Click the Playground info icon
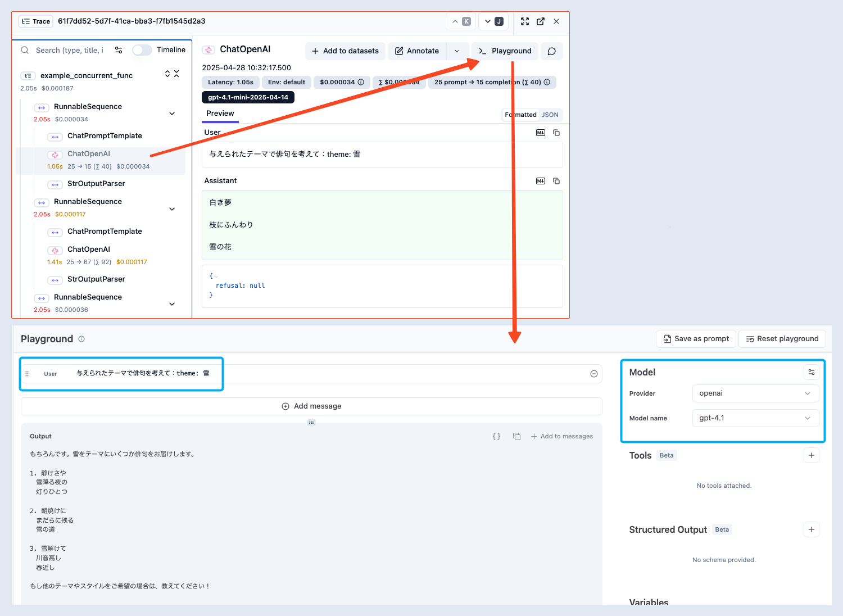 click(81, 339)
